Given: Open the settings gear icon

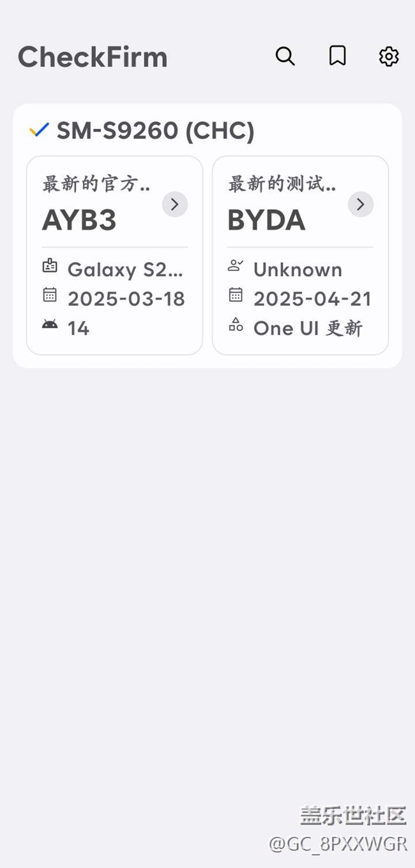Looking at the screenshot, I should click(x=389, y=56).
